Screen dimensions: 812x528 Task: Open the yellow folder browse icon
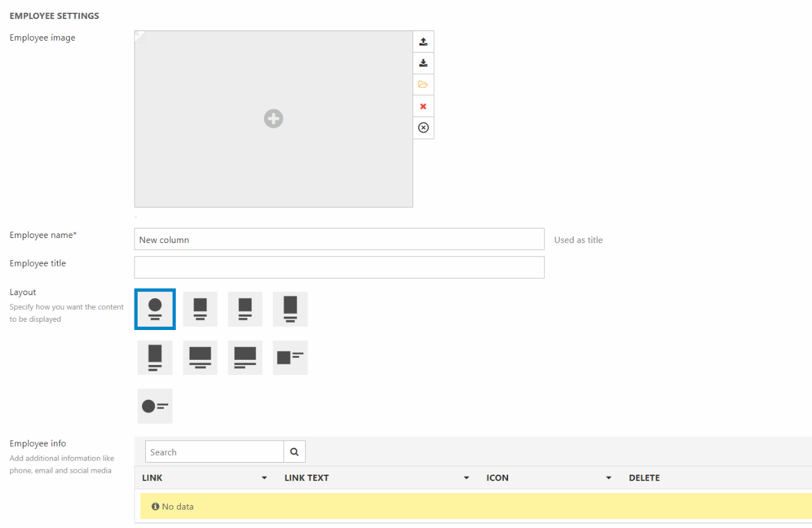[423, 84]
